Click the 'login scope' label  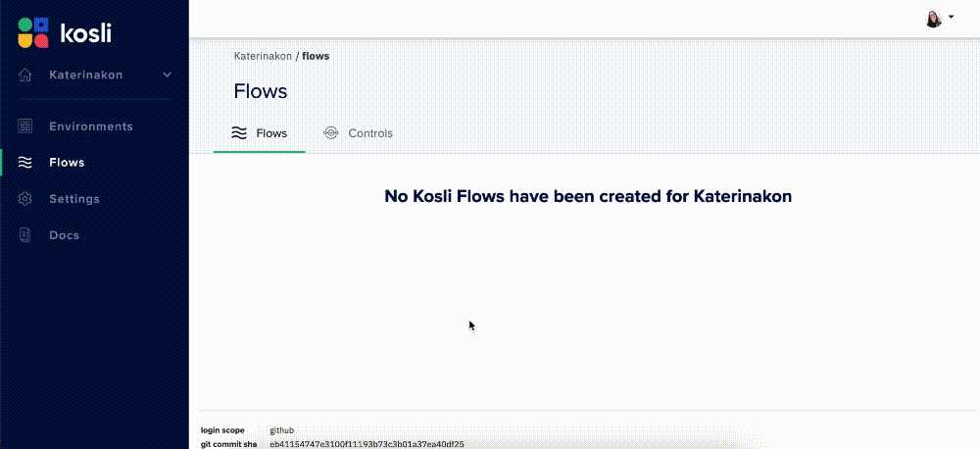coord(222,430)
